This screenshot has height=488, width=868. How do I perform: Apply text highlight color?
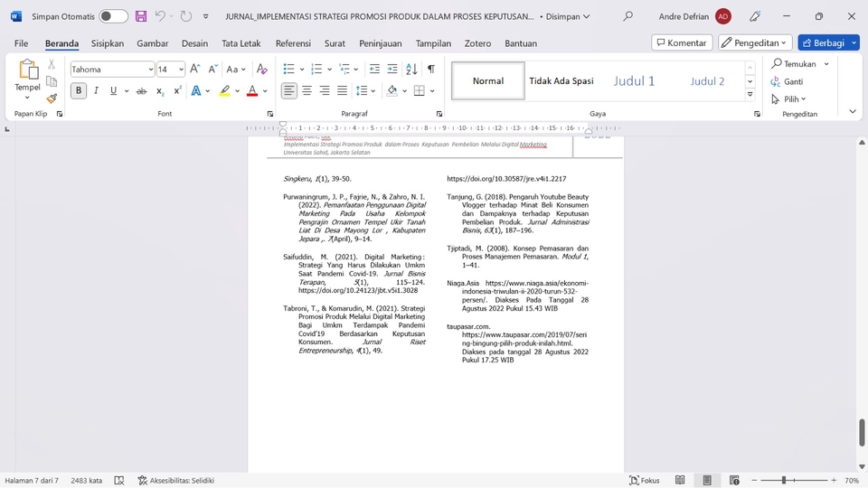[224, 90]
